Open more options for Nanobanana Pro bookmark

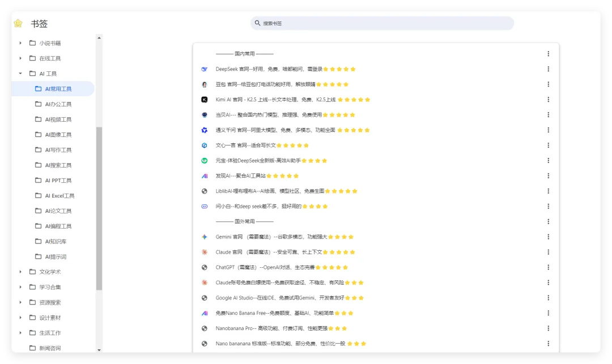tap(548, 328)
